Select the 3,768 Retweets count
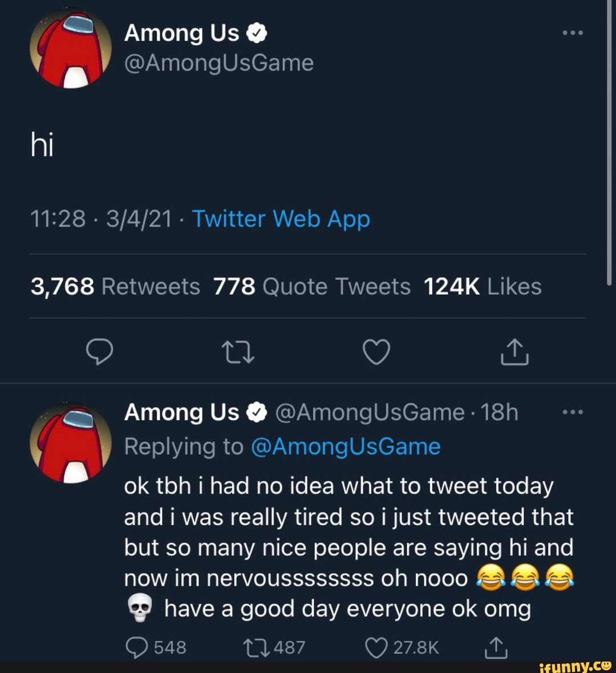This screenshot has width=616, height=673. [115, 286]
